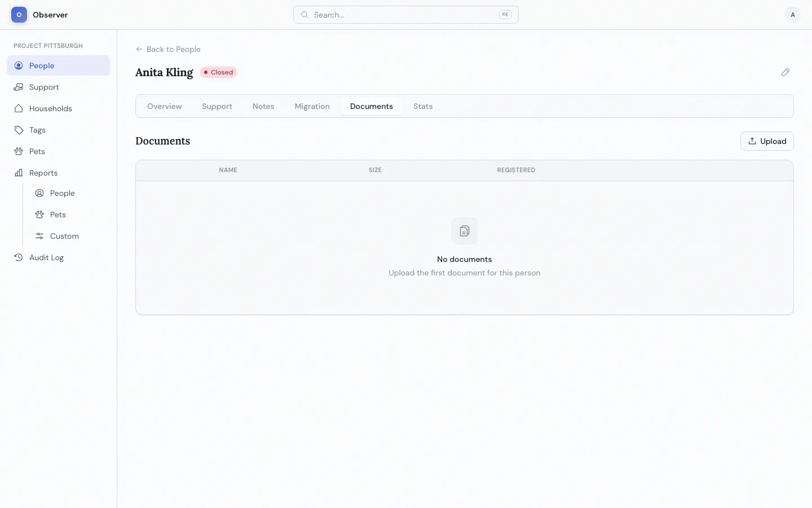Click the Pets paw icon in main sidebar
Image resolution: width=812 pixels, height=508 pixels.
click(x=19, y=151)
